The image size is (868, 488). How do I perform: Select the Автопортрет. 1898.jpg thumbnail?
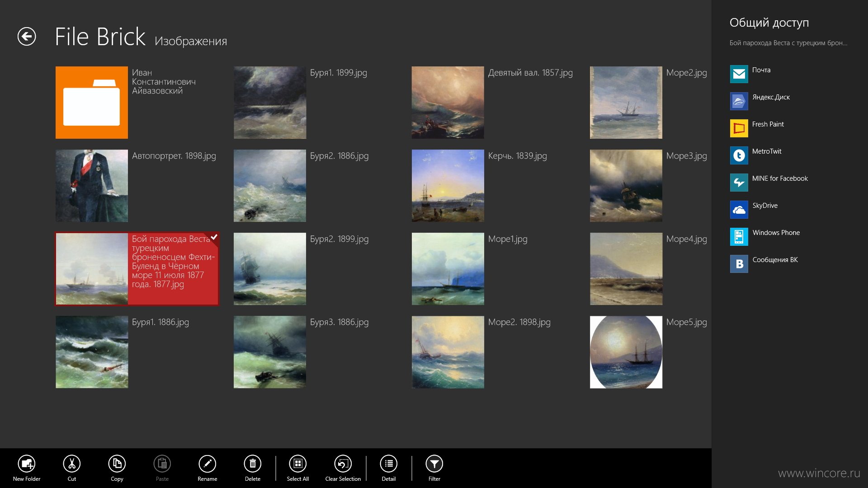pyautogui.click(x=92, y=186)
